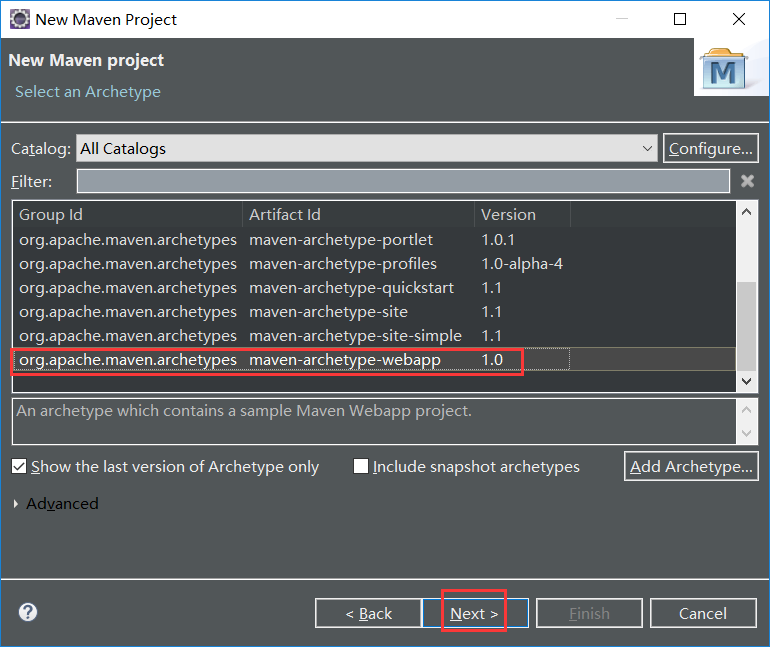770x647 pixels.
Task: Click the description box scroll up arrow
Action: [x=746, y=410]
